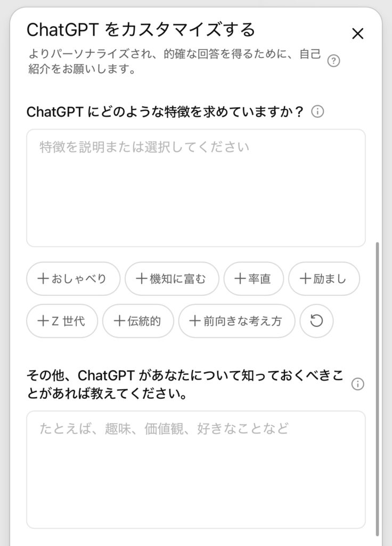
Task: Open info icon beside 'その他、ChatGPT' heading
Action: coord(358,384)
